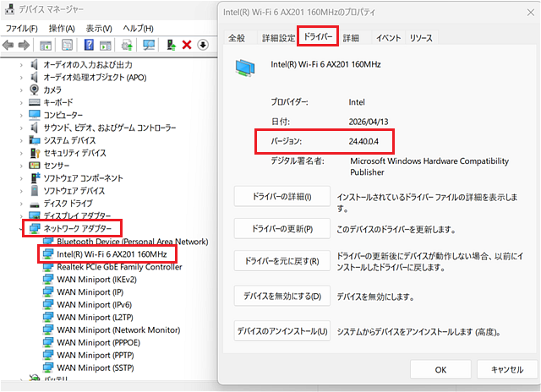Expand the キーボード category chevron
541x392 pixels.
pyautogui.click(x=21, y=102)
